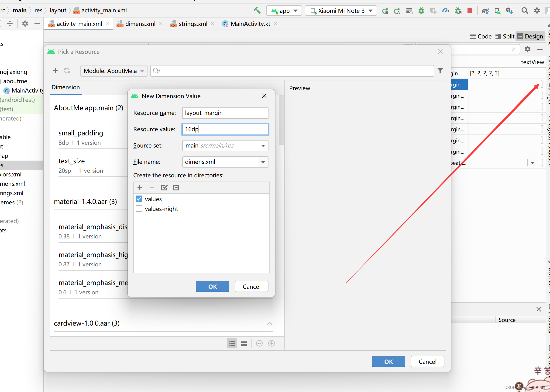This screenshot has height=392, width=550.
Task: Click the add resource plus icon beside Module dropdown
Action: tap(55, 70)
